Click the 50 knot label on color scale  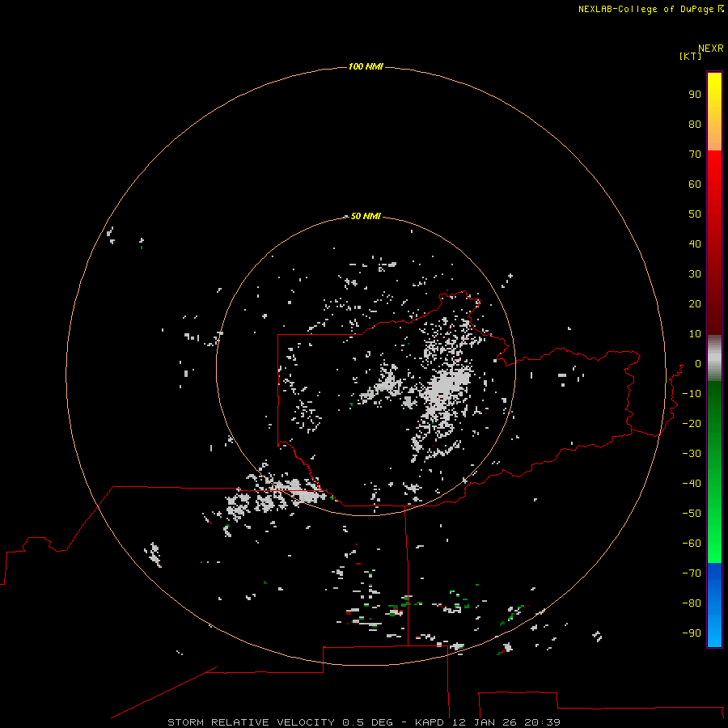click(695, 214)
